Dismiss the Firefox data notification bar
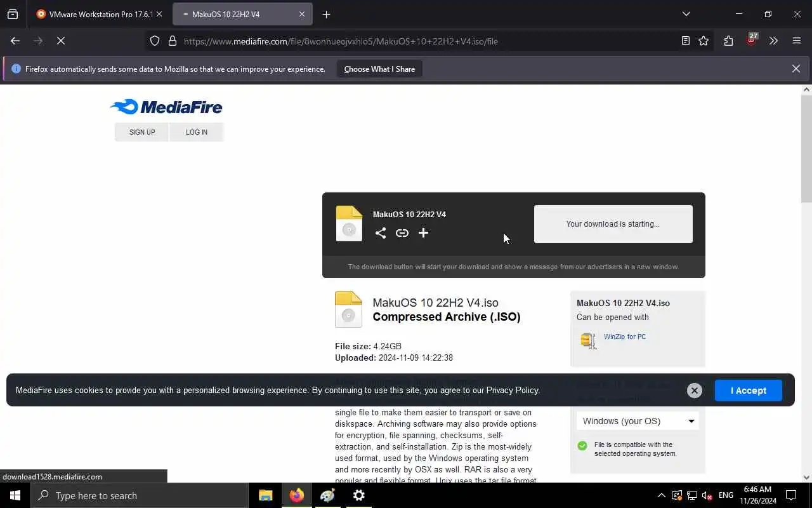 point(796,69)
